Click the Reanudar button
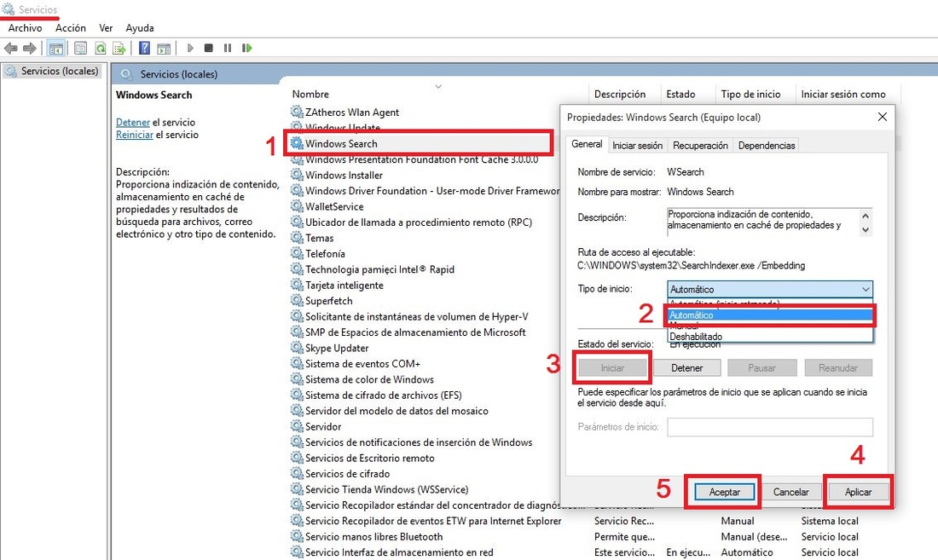 pyautogui.click(x=837, y=368)
